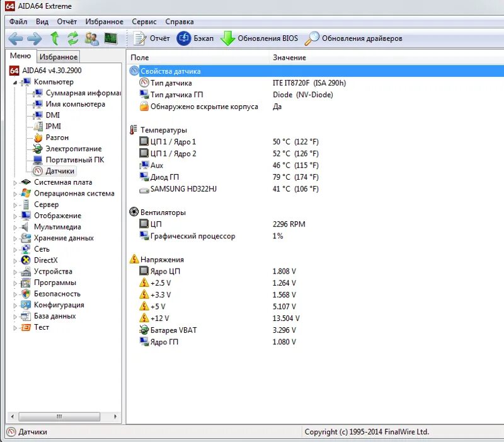Open the Отчёт menu in menu bar
Image resolution: width=504 pixels, height=442 pixels.
(x=67, y=21)
